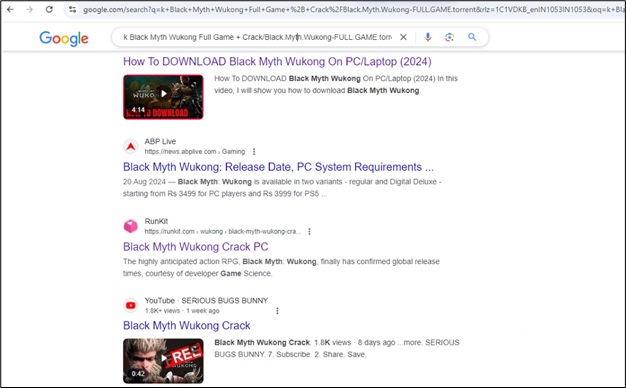This screenshot has height=388, width=626.
Task: Go to Google homepage via logo
Action: [x=64, y=38]
